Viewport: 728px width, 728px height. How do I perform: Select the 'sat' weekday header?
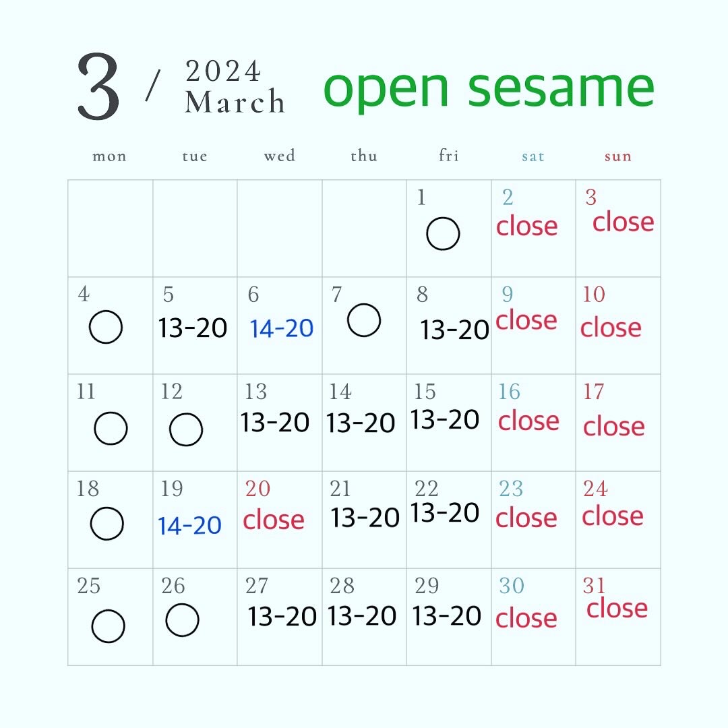[x=533, y=156]
